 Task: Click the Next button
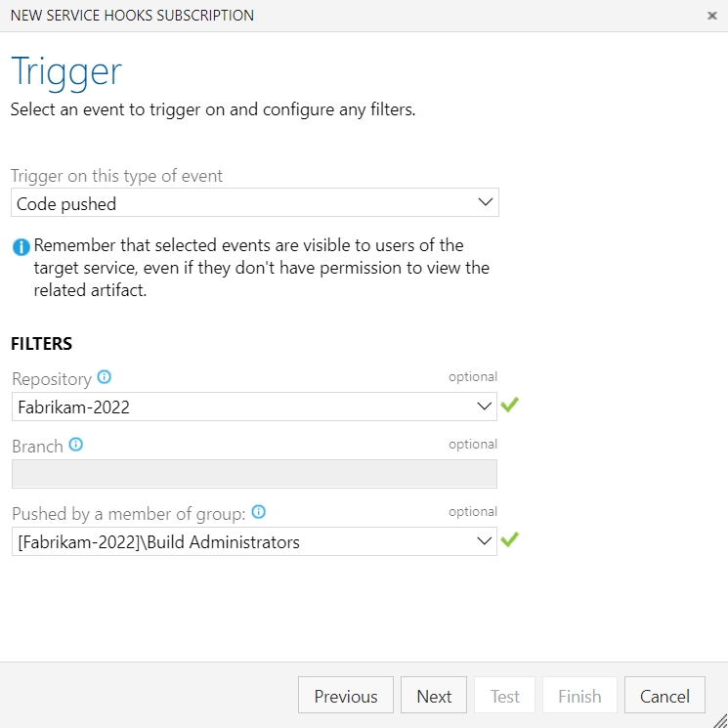point(434,696)
